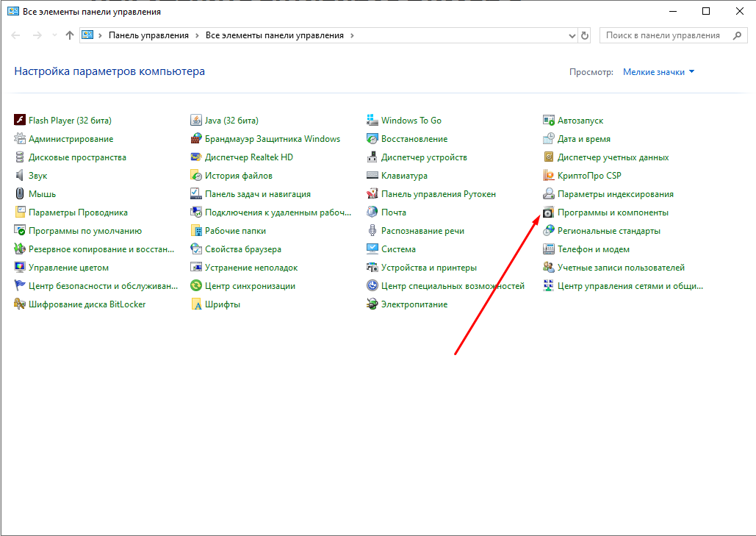This screenshot has height=536, width=756.
Task: Click the Учетные записи пользователей icon
Action: pos(549,268)
